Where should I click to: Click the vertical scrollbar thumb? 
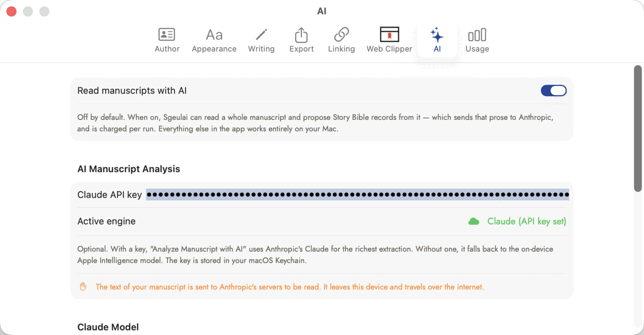tap(638, 128)
